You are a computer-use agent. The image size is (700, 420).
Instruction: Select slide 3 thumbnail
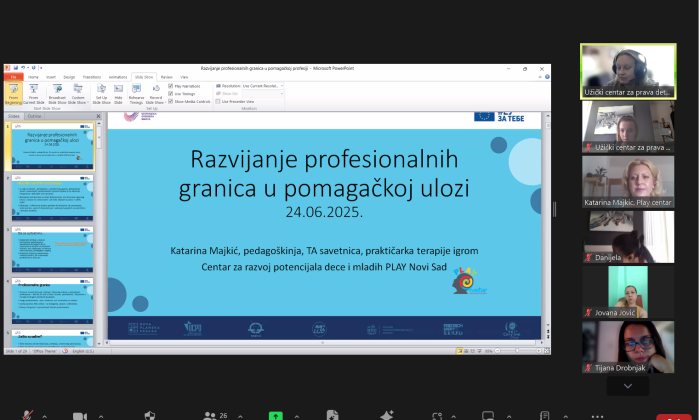53,250
